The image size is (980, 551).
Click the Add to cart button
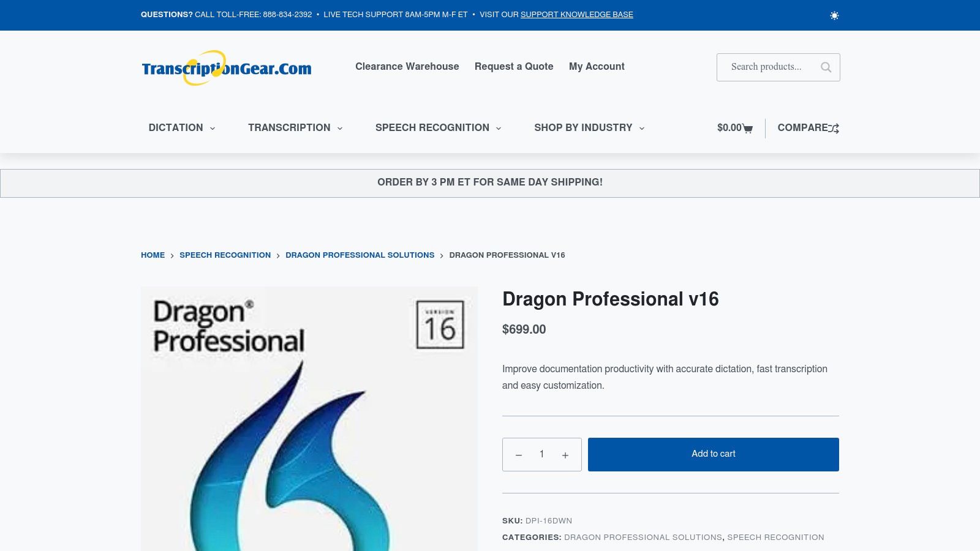[x=713, y=454]
